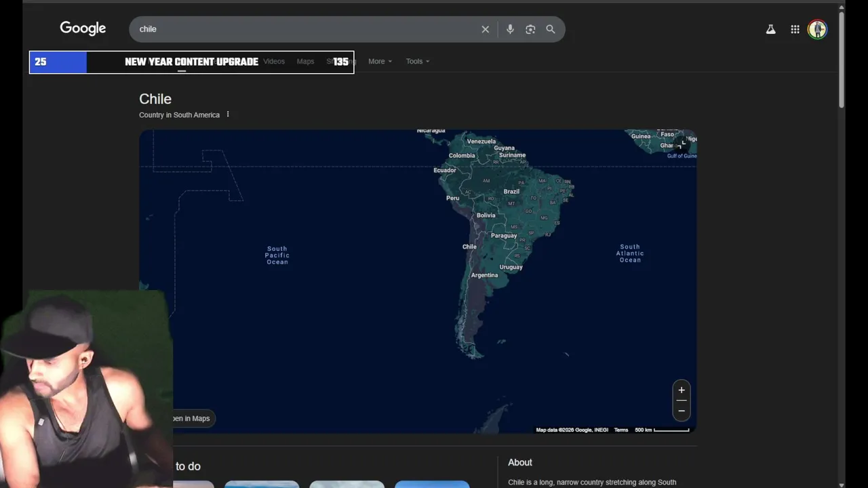The image size is (868, 488).
Task: Click the 500 km map scale
Action: point(662,430)
